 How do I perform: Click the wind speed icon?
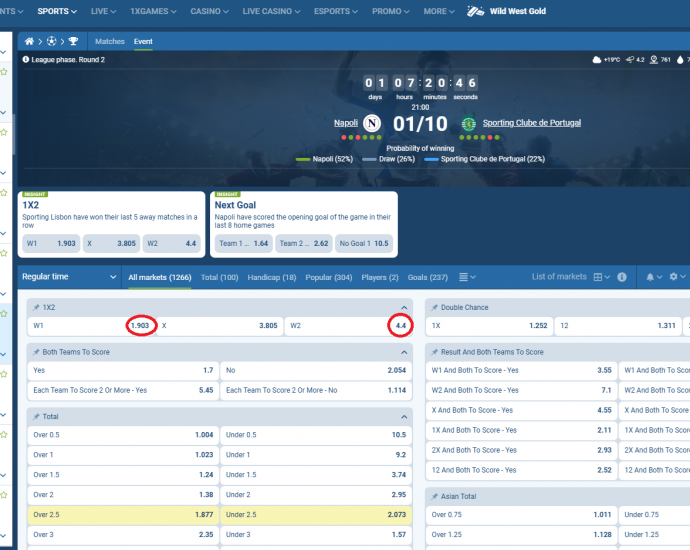click(x=630, y=59)
